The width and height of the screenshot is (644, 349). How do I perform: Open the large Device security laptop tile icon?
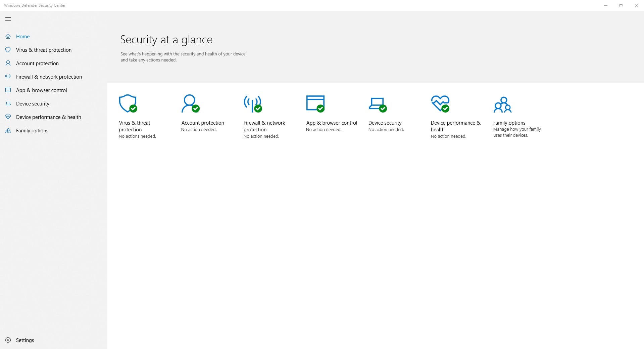(x=378, y=104)
